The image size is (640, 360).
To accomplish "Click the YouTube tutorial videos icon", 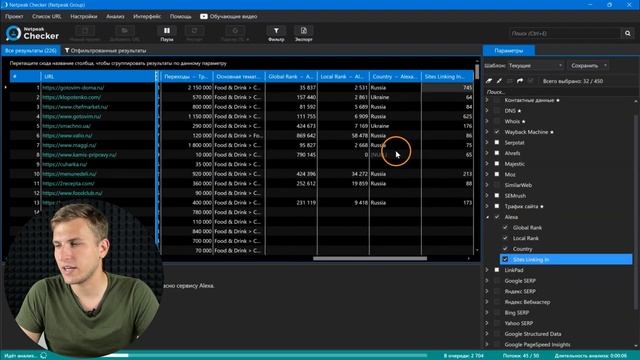I will [x=204, y=16].
